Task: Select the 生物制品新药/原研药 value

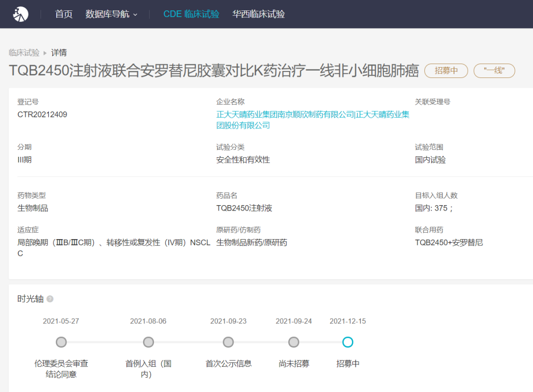Action: point(252,243)
